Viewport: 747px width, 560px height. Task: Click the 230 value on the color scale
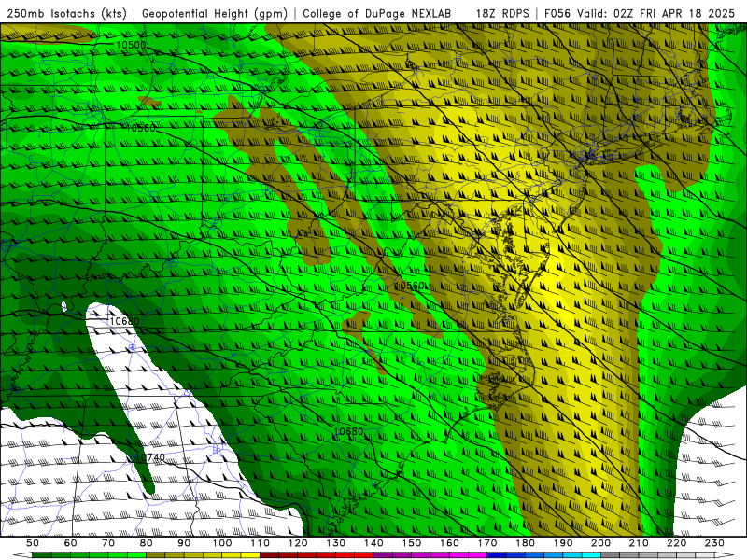714,543
